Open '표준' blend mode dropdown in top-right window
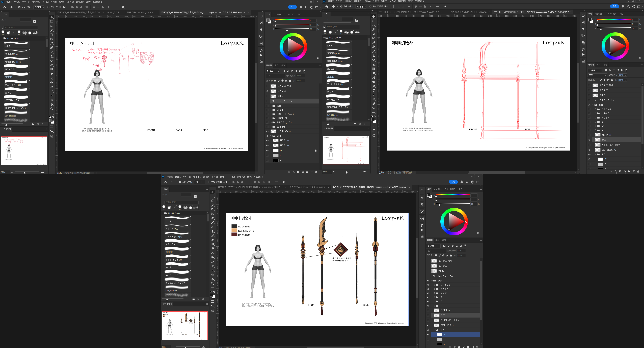This screenshot has width=644, height=348. pyautogui.click(x=597, y=75)
